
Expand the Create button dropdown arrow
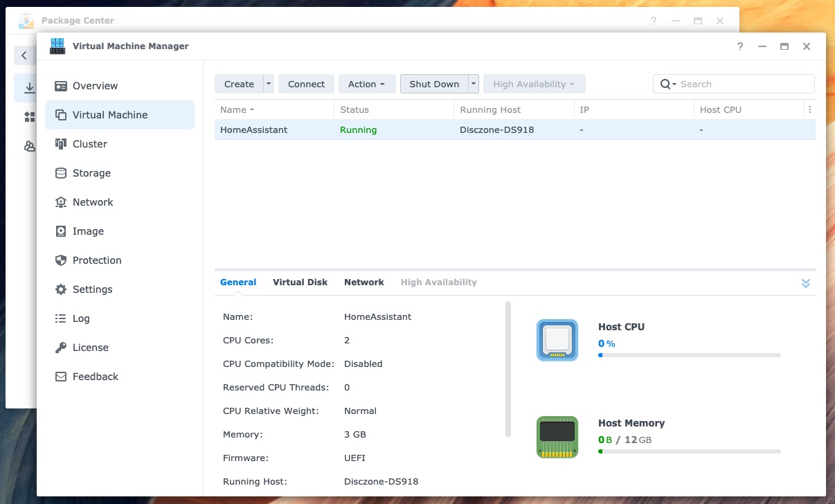pyautogui.click(x=269, y=84)
